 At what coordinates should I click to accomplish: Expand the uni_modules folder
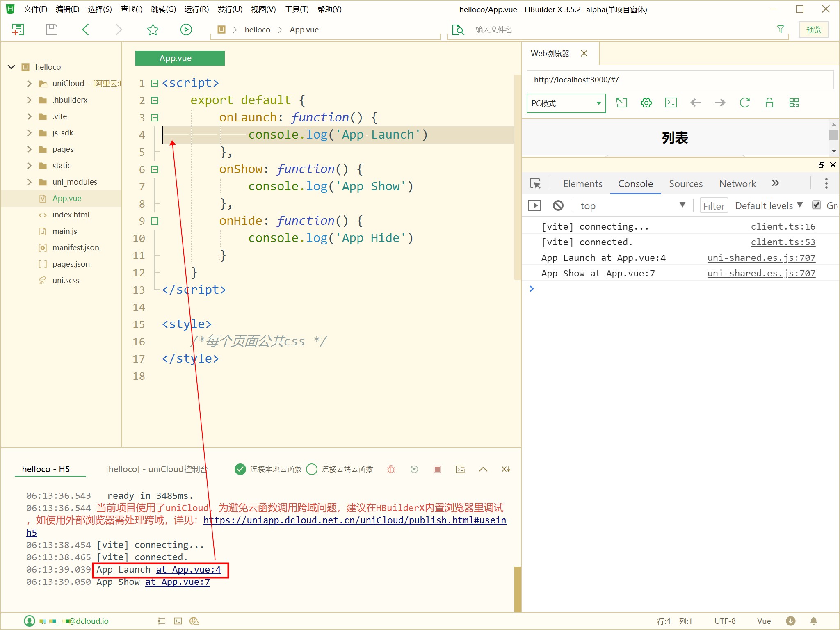point(29,182)
